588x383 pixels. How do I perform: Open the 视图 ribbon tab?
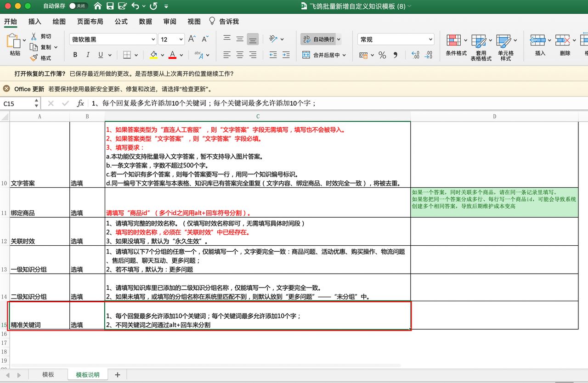[194, 22]
